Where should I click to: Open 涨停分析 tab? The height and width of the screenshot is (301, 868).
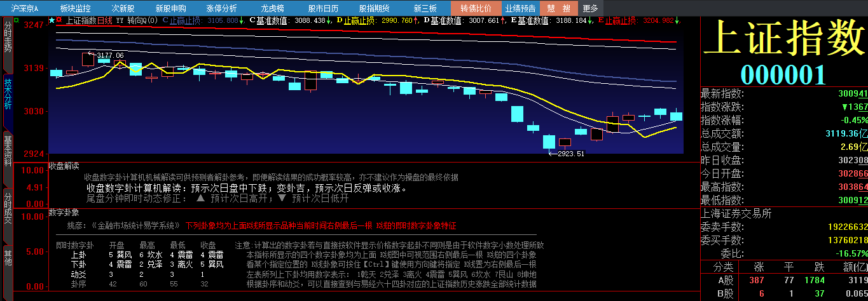click(x=221, y=8)
